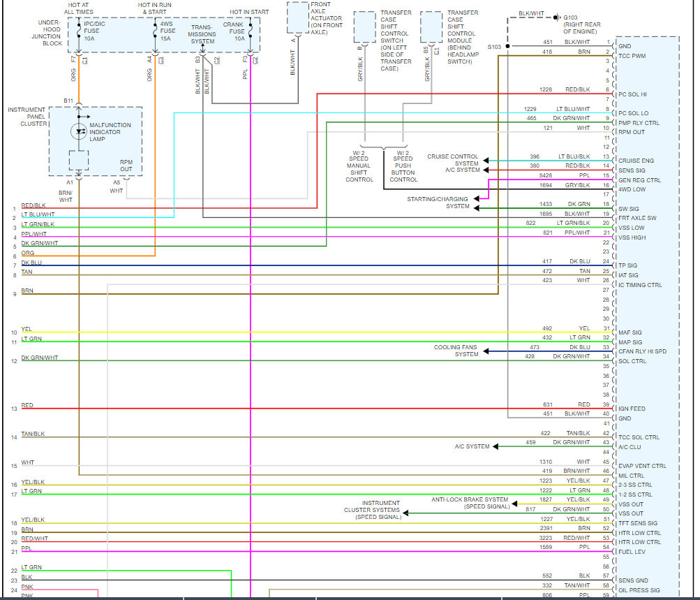Click the 'INSTRUMENT PANEL CLUSTER' label

27,117
